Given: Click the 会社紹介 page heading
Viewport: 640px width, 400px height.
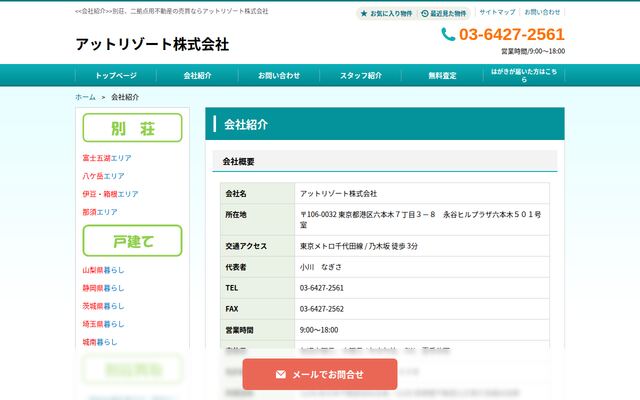Looking at the screenshot, I should 246,124.
